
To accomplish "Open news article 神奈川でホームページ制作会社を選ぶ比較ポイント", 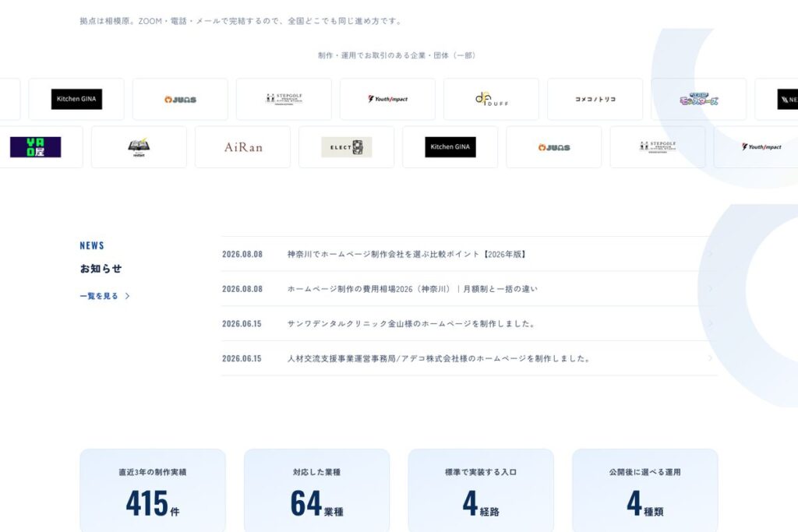I will tap(469, 254).
